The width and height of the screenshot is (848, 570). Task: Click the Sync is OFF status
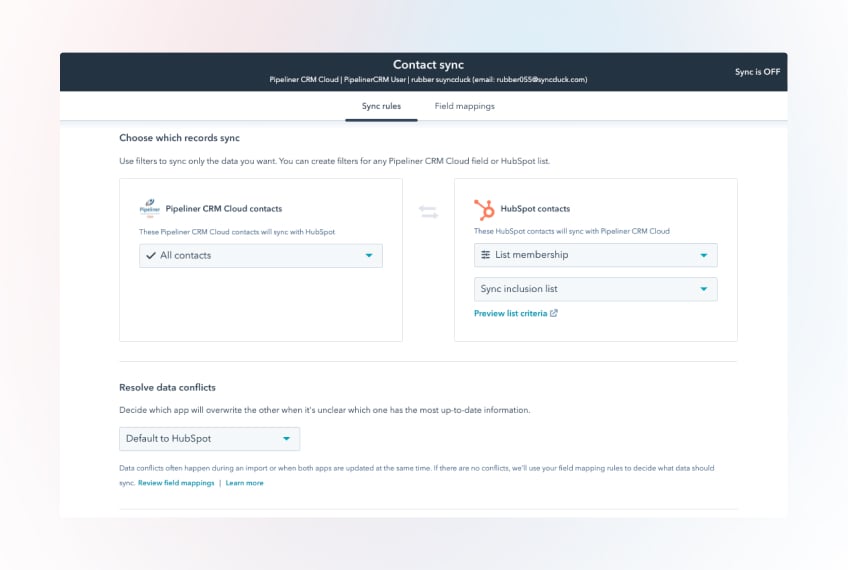757,72
